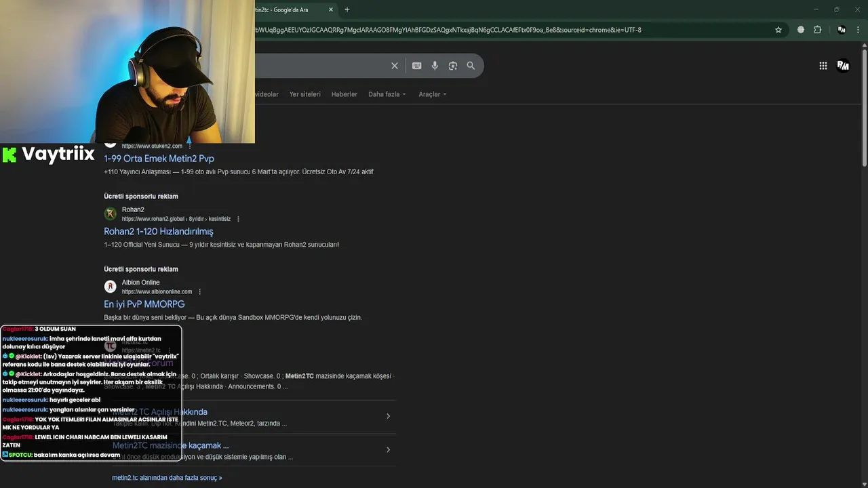
Task: Expand Metin2TC mazisinde kaçamak chevron
Action: [x=388, y=449]
